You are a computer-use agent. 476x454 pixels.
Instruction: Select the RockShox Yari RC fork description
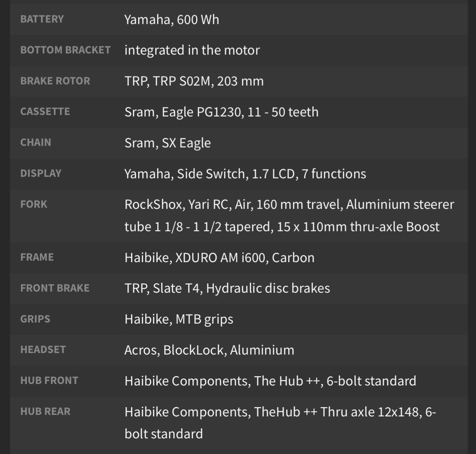[289, 216]
